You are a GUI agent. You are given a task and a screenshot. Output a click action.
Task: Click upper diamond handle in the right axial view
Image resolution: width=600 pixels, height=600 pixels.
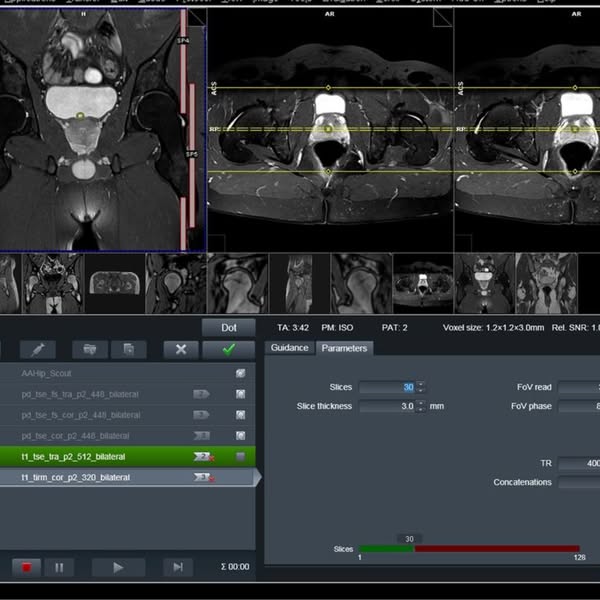pyautogui.click(x=575, y=88)
